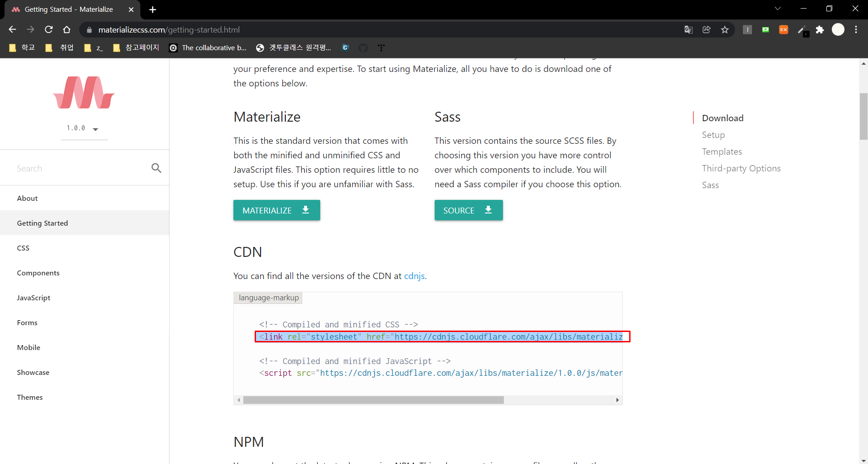Open the tab search dropdown chevron
This screenshot has width=868, height=464.
coord(778,9)
